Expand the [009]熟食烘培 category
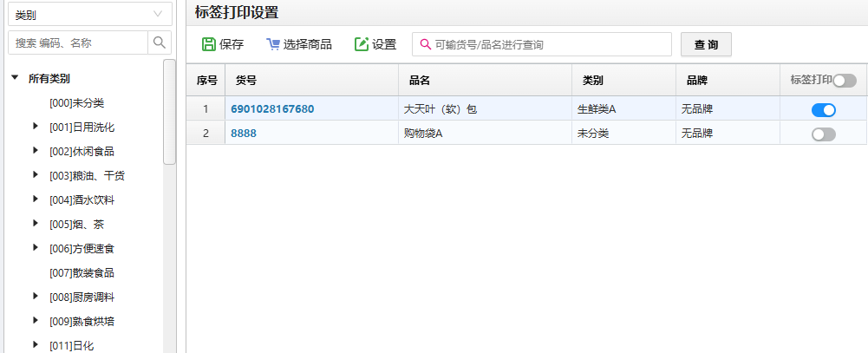The width and height of the screenshot is (868, 353). pyautogui.click(x=36, y=320)
